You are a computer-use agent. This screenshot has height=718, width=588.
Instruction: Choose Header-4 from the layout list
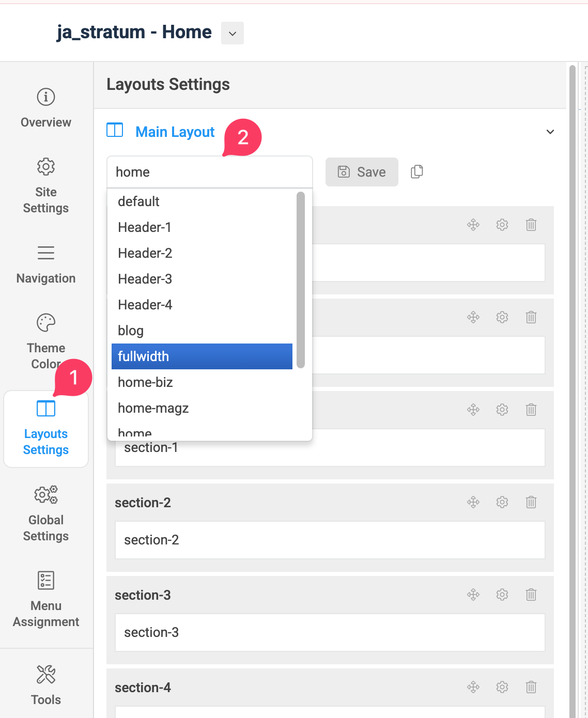click(202, 305)
